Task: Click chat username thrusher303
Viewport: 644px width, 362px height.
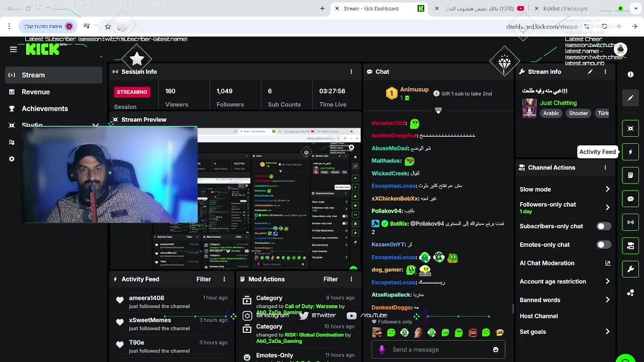Action: coord(388,123)
